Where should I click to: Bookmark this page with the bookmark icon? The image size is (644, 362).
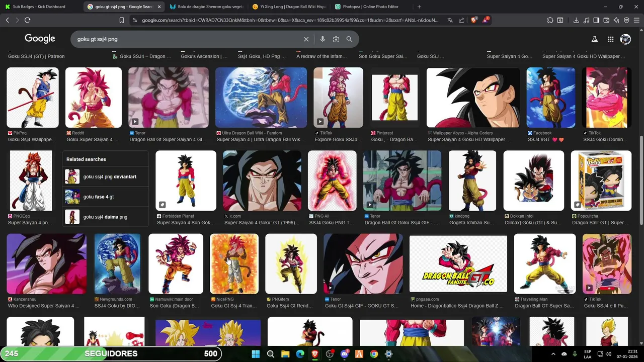click(x=121, y=20)
